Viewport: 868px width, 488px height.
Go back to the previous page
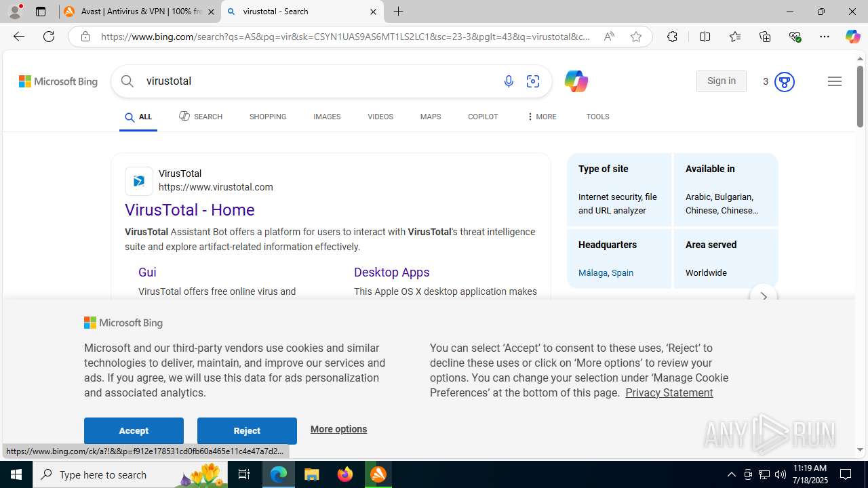[x=19, y=37]
